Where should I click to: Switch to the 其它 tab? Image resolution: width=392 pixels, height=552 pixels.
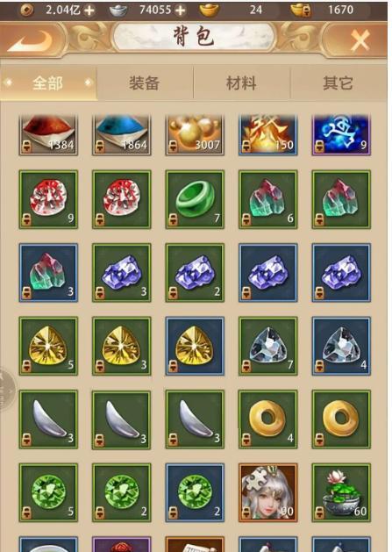point(338,83)
